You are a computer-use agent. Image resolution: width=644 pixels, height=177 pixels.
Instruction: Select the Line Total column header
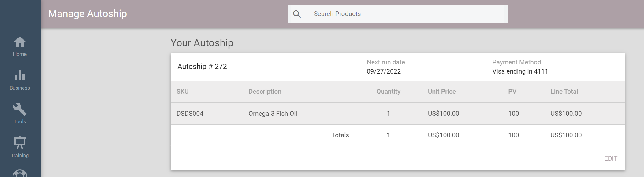point(564,92)
